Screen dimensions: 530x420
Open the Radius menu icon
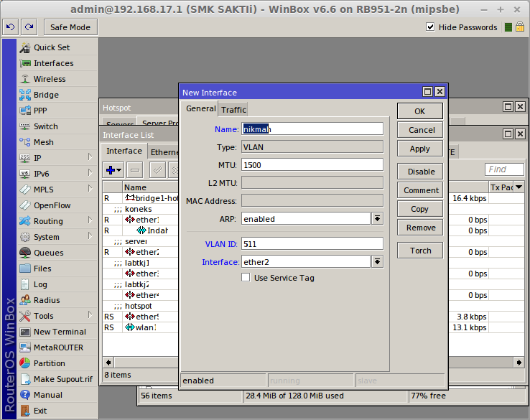click(x=25, y=300)
